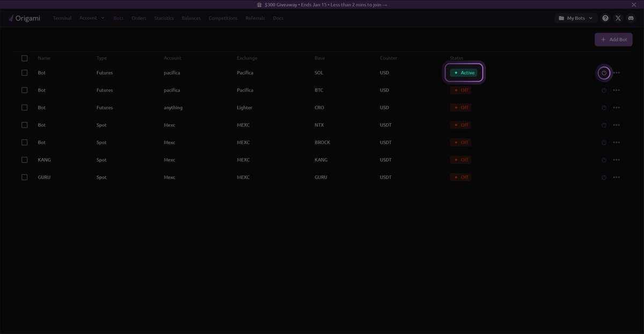This screenshot has height=334, width=644.
Task: Go to the Balances page
Action: point(191,18)
